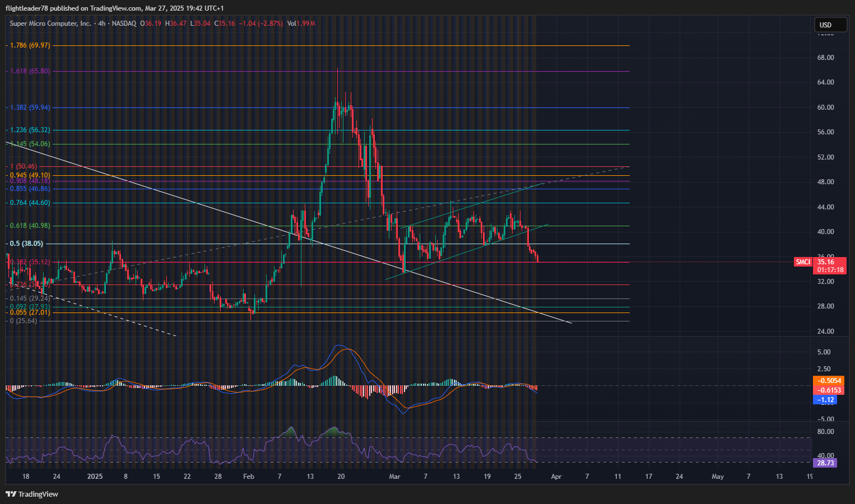Click the 2.50 MACD axis label

click(x=824, y=369)
